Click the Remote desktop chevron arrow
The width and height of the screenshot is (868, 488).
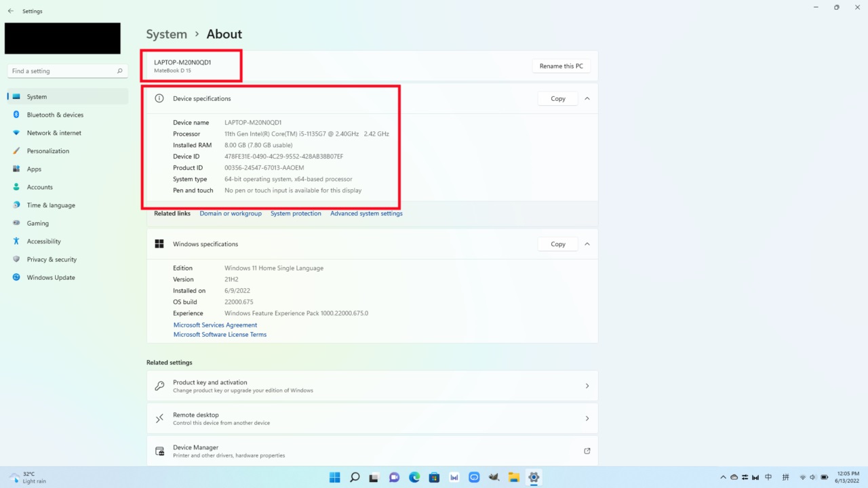point(587,418)
